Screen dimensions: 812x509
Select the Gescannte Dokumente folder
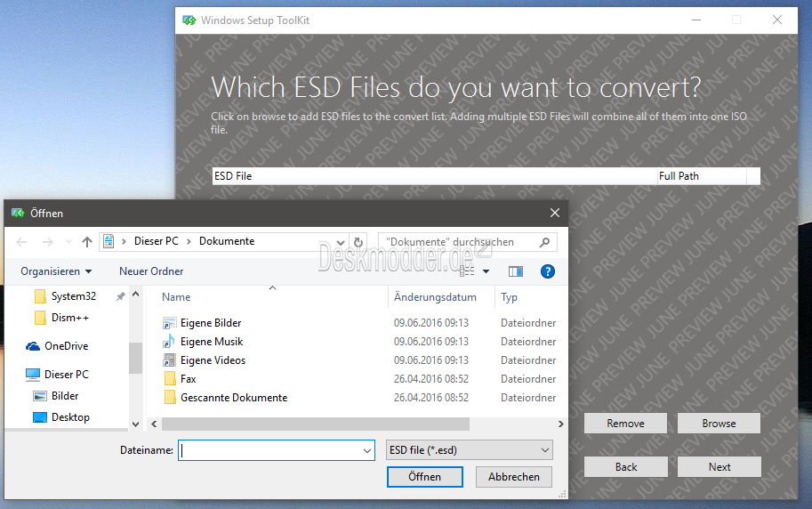coord(234,398)
